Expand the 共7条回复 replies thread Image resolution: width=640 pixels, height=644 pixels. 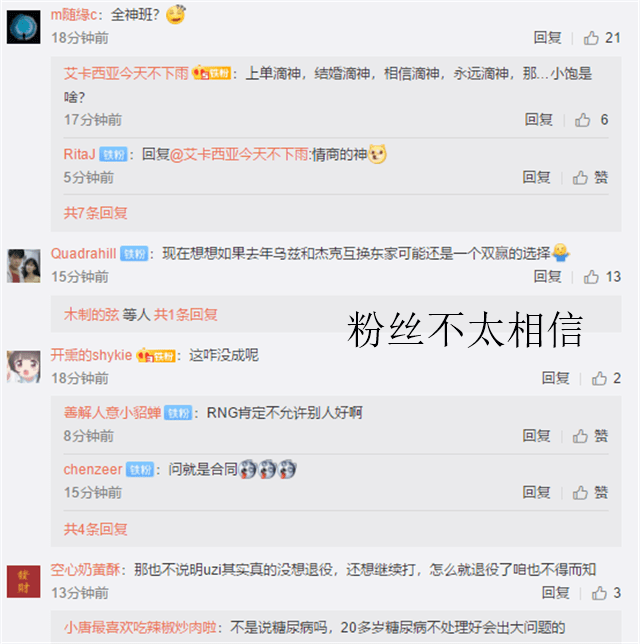(95, 213)
